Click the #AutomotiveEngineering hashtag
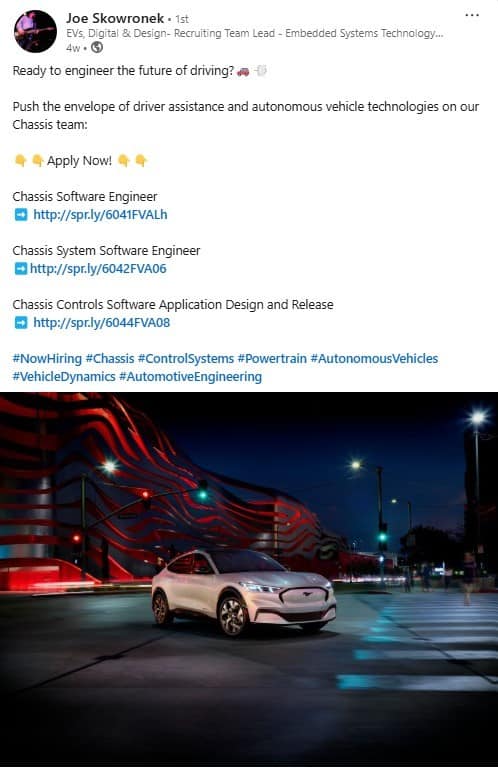The image size is (498, 769). click(190, 377)
